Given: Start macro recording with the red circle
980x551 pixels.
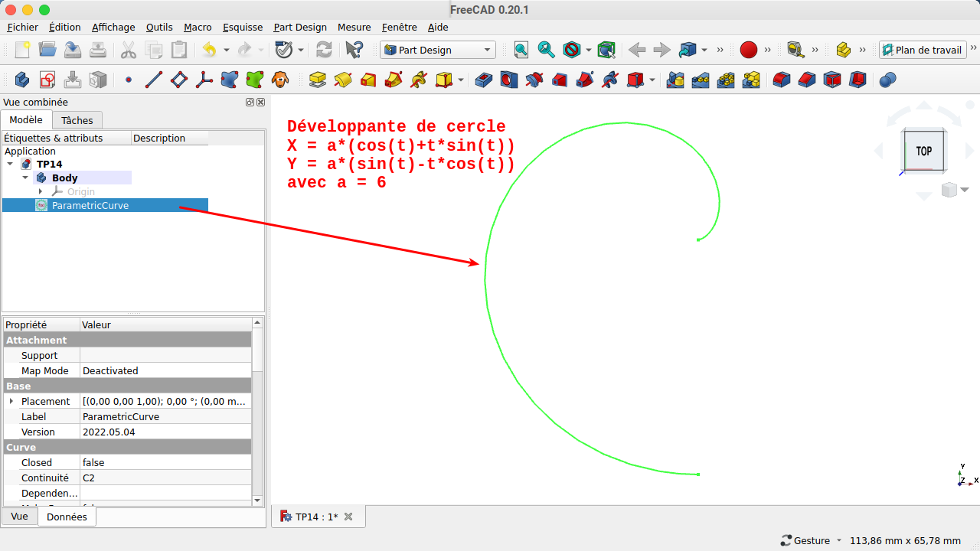Looking at the screenshot, I should coord(748,50).
